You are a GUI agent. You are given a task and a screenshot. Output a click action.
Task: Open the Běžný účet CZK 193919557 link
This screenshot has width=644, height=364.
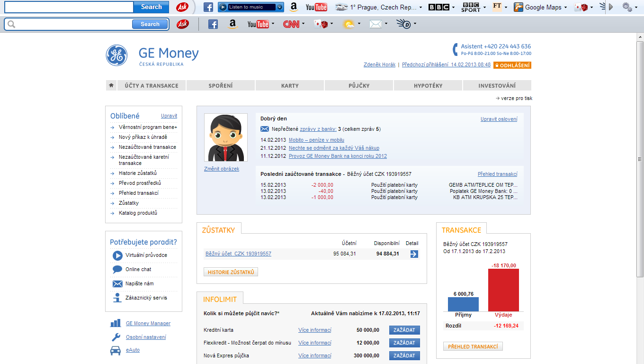click(238, 254)
